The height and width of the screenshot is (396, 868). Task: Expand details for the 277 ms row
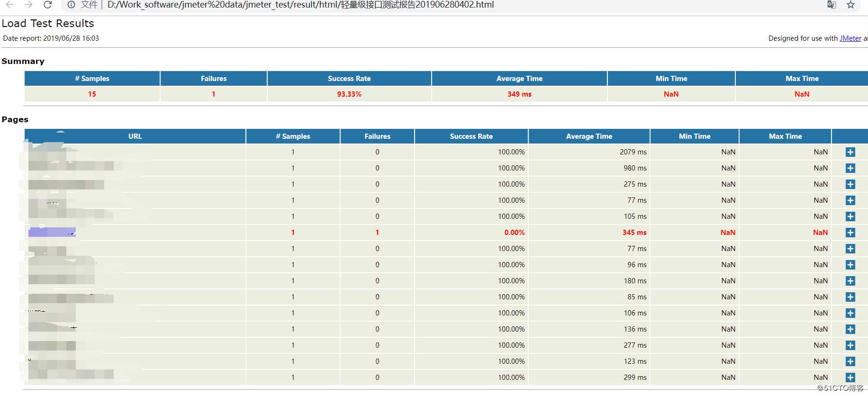(850, 345)
